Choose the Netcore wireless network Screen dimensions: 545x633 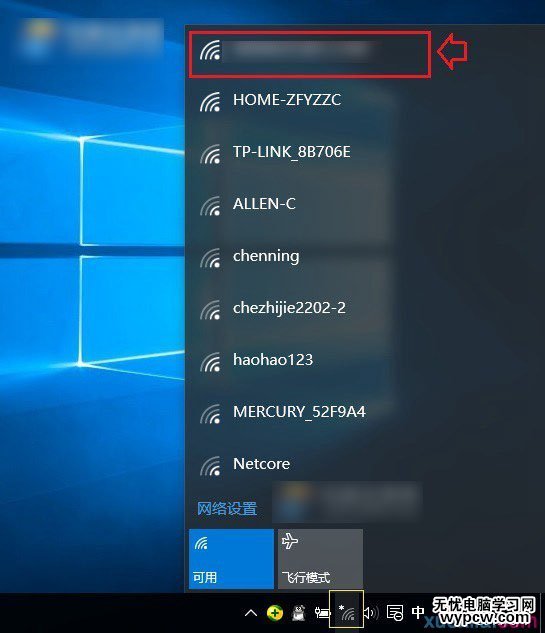click(308, 465)
